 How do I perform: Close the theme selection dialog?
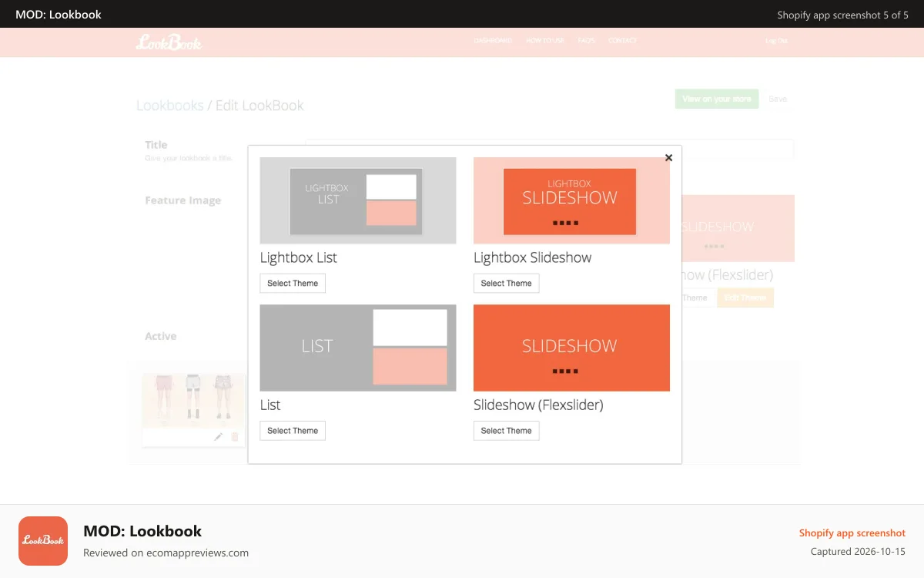(x=668, y=158)
